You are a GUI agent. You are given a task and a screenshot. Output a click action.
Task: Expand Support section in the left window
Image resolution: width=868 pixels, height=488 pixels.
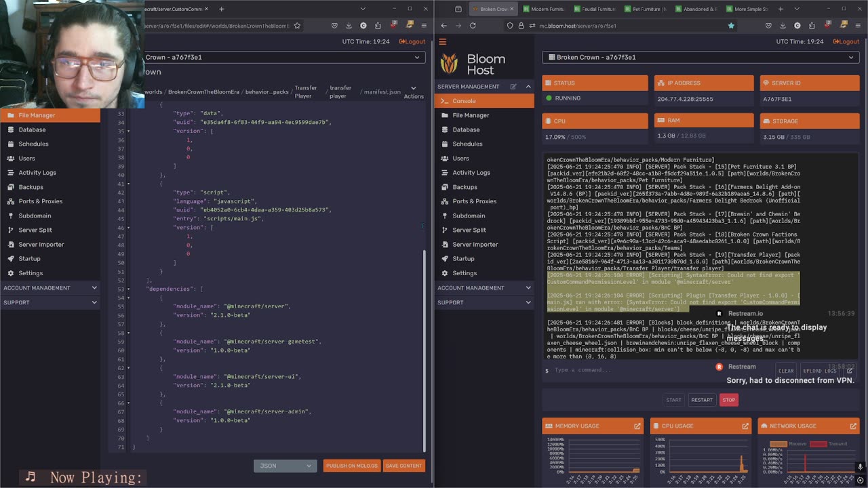point(50,302)
